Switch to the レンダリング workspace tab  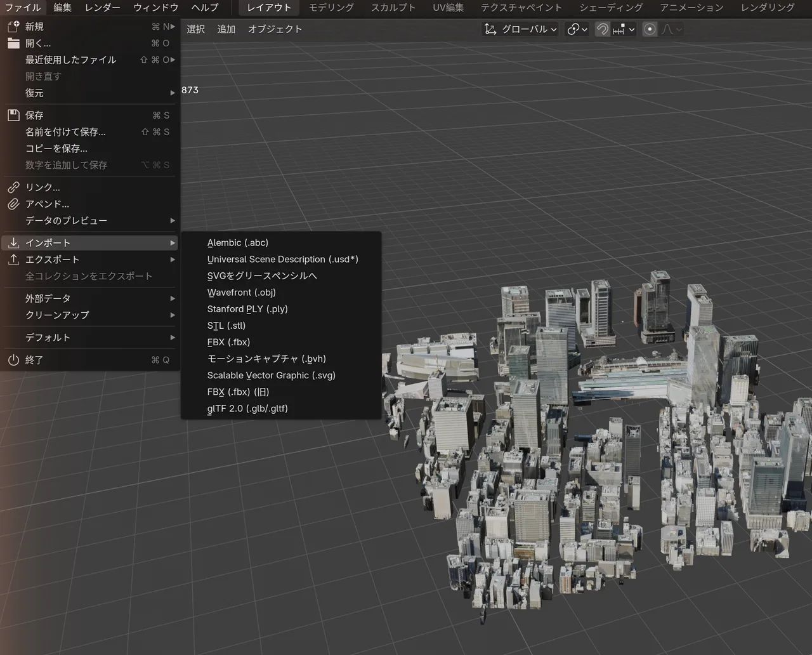(x=768, y=8)
